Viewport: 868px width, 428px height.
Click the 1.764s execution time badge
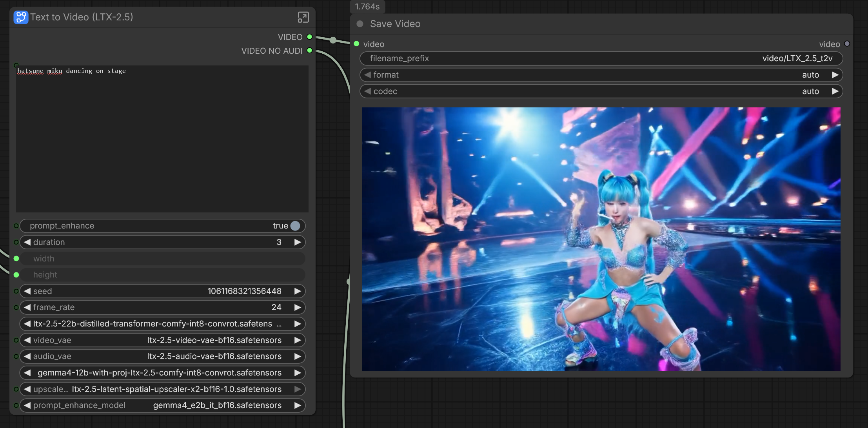tap(367, 7)
